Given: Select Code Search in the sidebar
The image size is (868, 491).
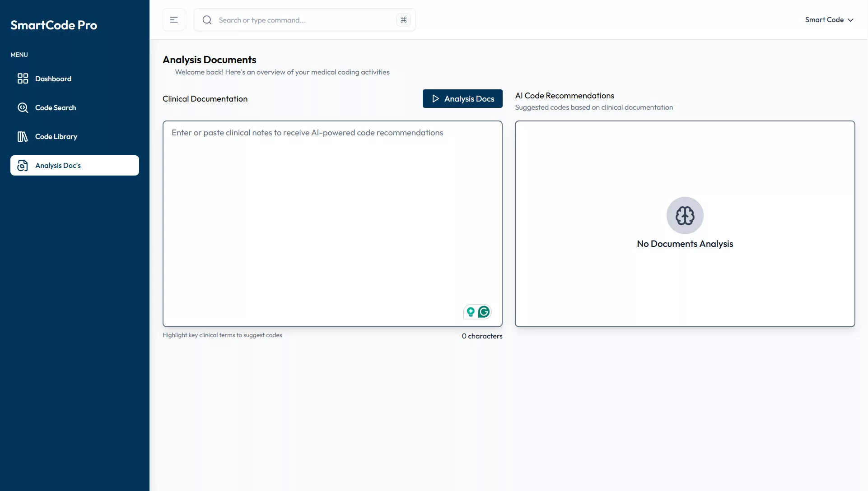Looking at the screenshot, I should 56,107.
